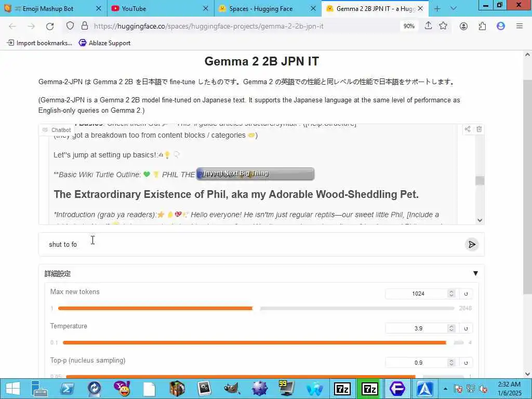This screenshot has height=399, width=532.
Task: Open GIMP from the taskbar
Action: click(232, 389)
